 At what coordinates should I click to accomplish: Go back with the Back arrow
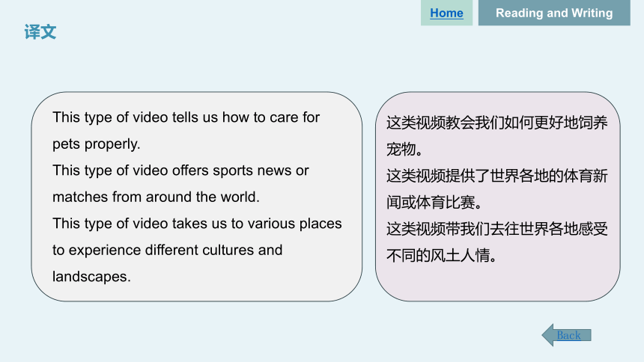click(566, 335)
